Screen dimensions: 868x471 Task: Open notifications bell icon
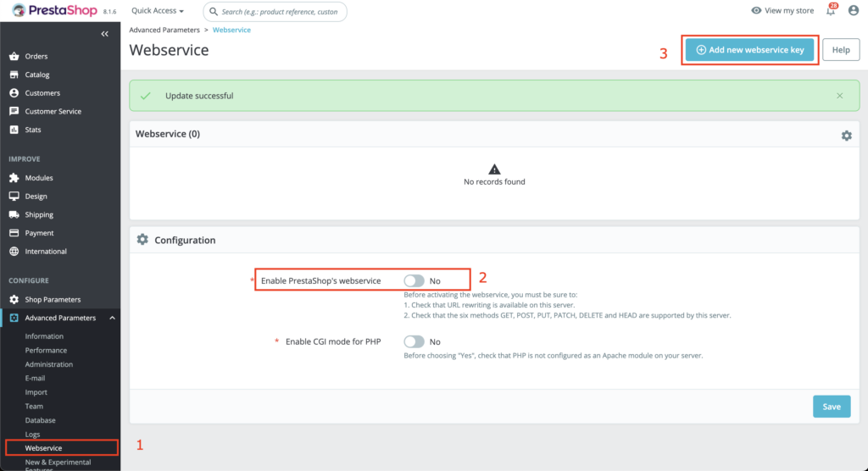click(831, 10)
